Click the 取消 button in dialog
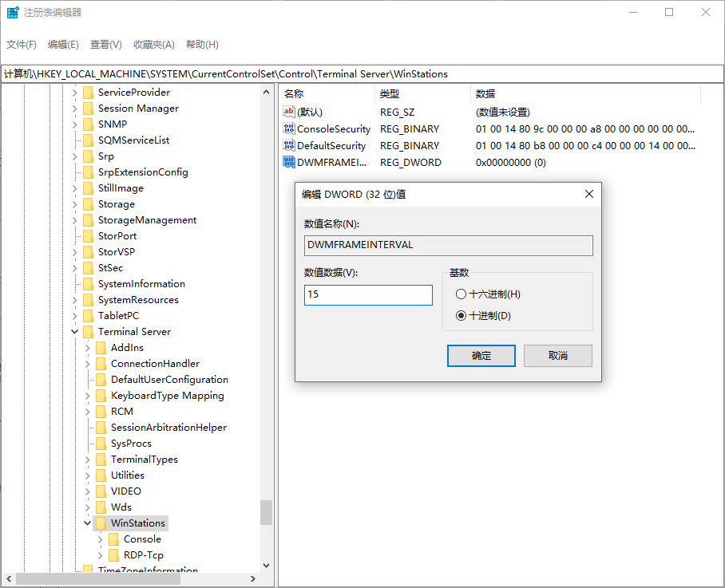This screenshot has width=725, height=588. [x=558, y=356]
